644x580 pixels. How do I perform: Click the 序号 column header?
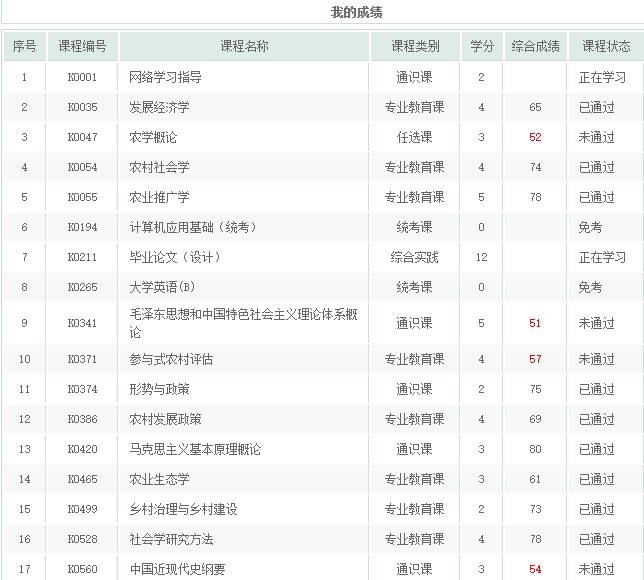click(x=25, y=47)
